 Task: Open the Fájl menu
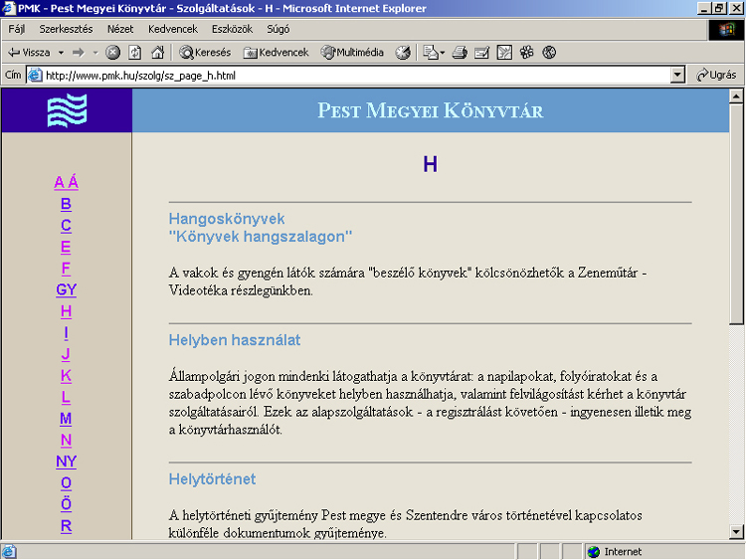tap(16, 29)
